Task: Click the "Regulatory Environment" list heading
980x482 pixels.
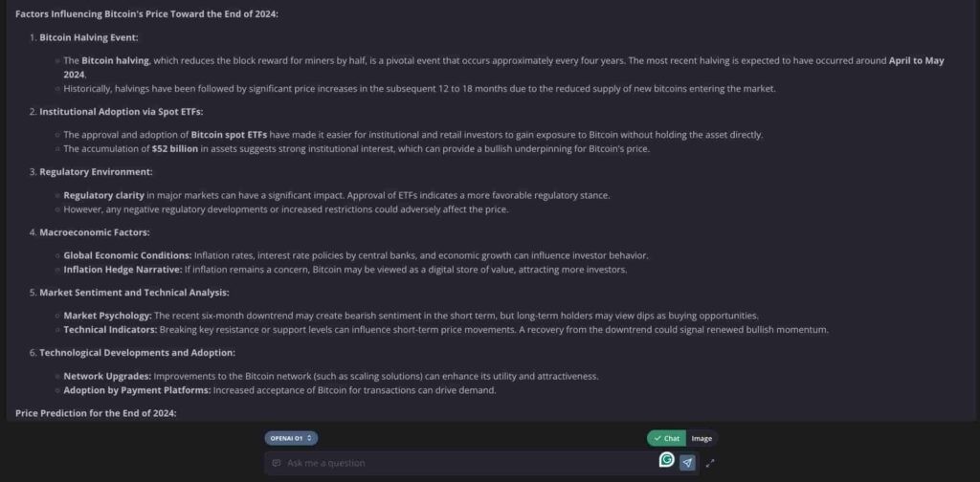Action: point(95,172)
